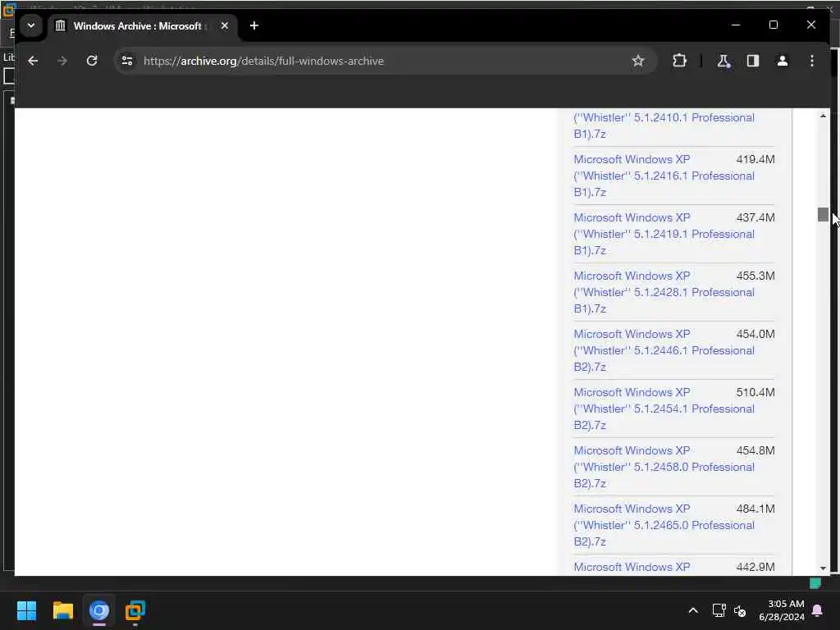
Task: Click the 455.3M file size text
Action: coord(756,276)
